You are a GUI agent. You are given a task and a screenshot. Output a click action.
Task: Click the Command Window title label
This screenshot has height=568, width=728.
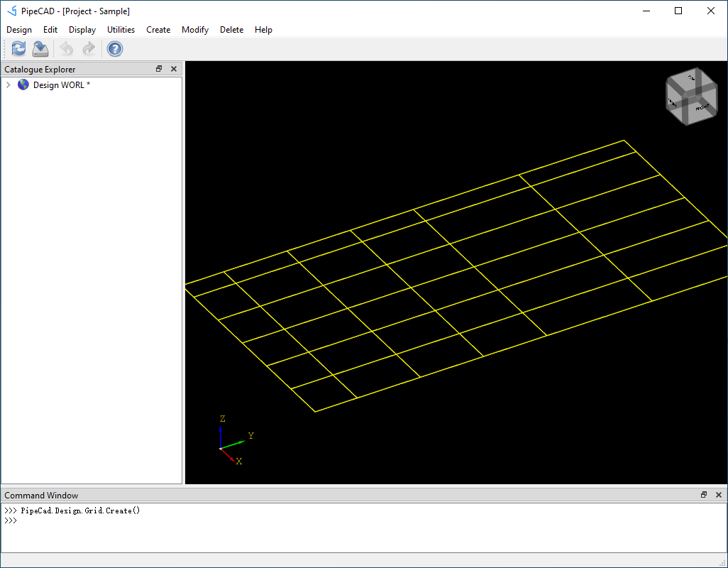(41, 495)
